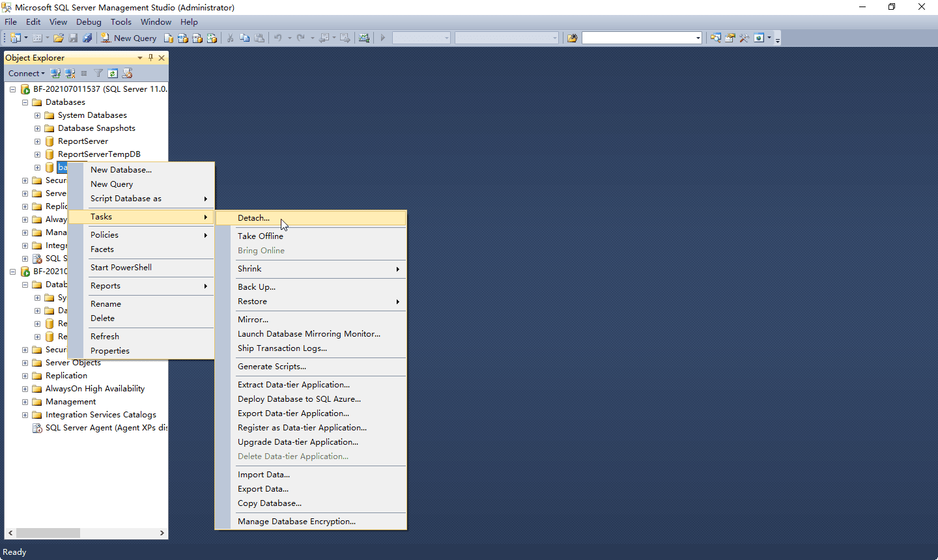Click the Redo arrow icon
The width and height of the screenshot is (938, 560).
[x=301, y=38]
